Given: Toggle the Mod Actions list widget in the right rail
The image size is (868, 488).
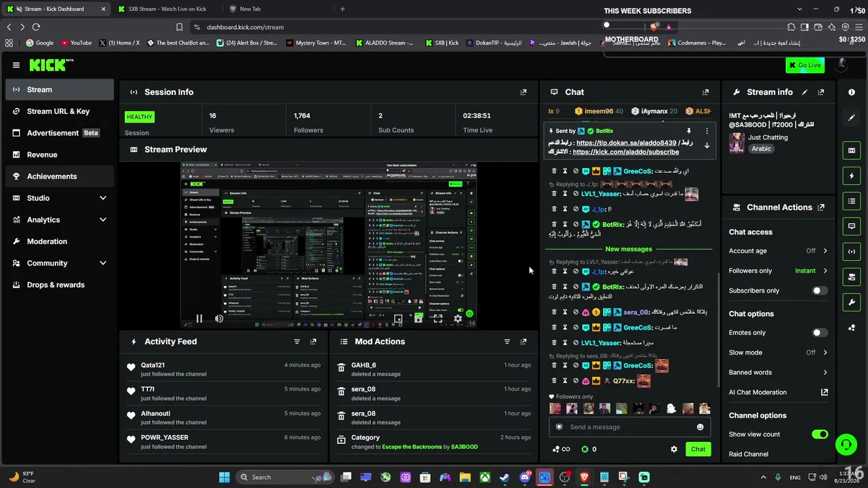Looking at the screenshot, I should pos(852,201).
